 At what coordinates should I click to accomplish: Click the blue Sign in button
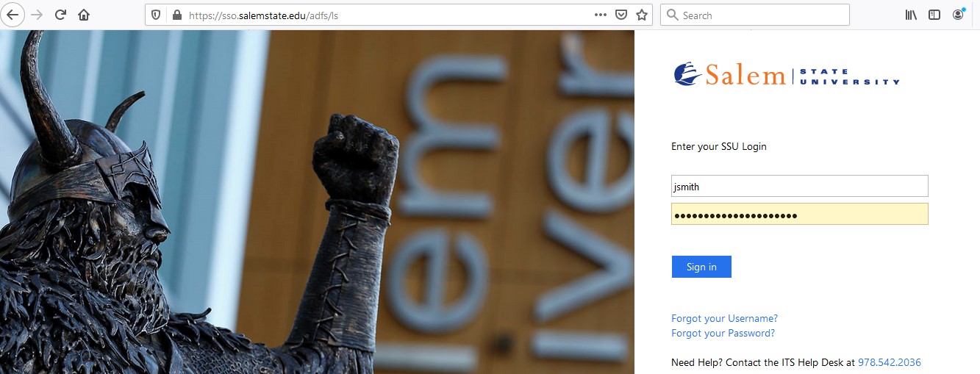click(701, 267)
